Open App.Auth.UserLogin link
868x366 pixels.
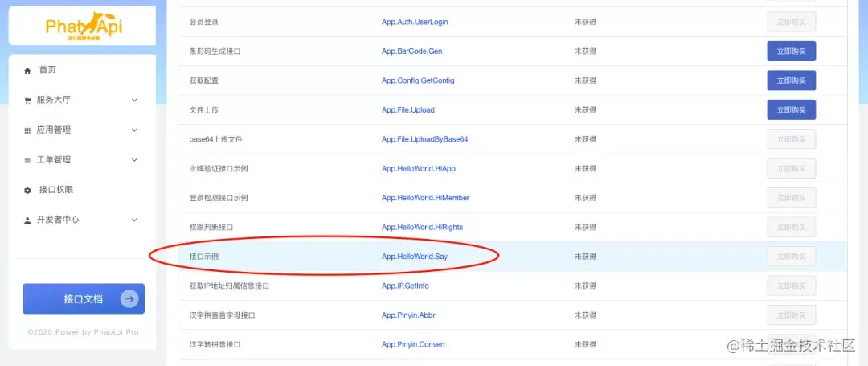point(415,23)
